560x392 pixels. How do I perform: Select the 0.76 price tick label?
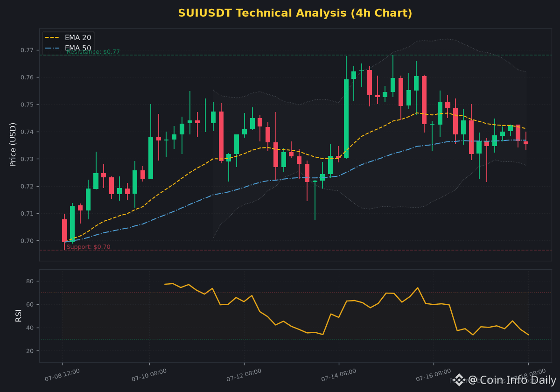point(27,77)
